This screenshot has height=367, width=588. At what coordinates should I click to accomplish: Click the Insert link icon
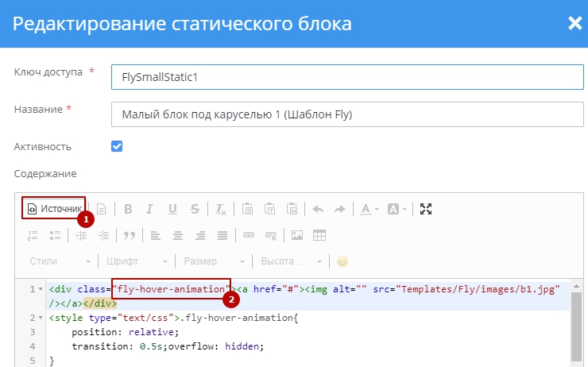click(248, 235)
